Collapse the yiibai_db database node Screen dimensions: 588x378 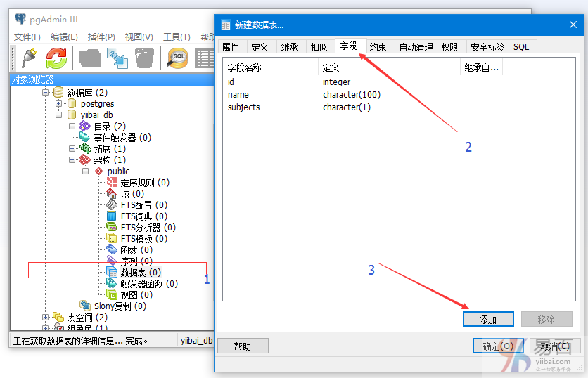59,115
